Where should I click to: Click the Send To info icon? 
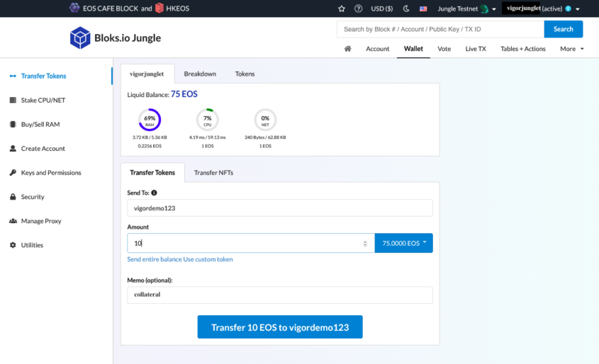click(154, 193)
